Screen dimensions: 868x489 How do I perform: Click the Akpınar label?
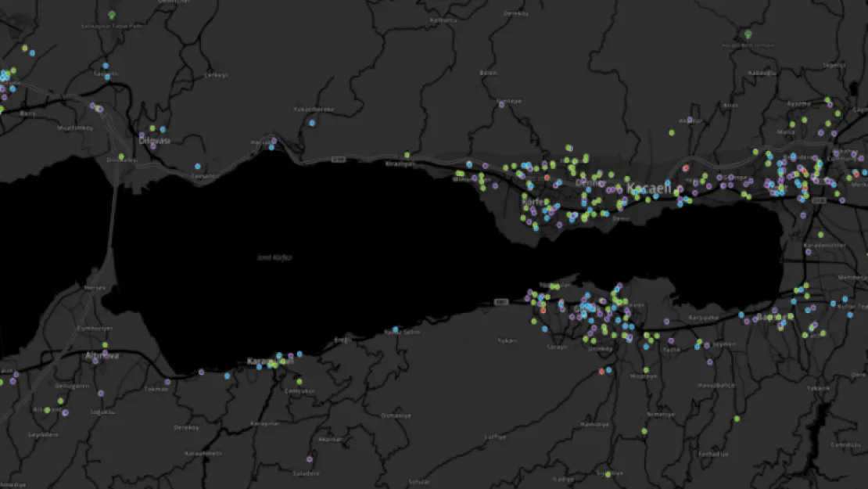point(330,439)
